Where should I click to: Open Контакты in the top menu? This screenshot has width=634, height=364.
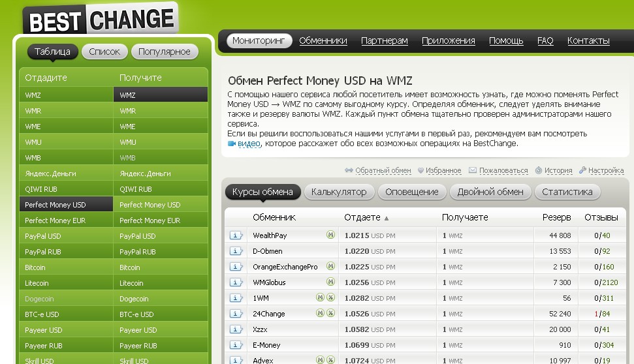(588, 41)
